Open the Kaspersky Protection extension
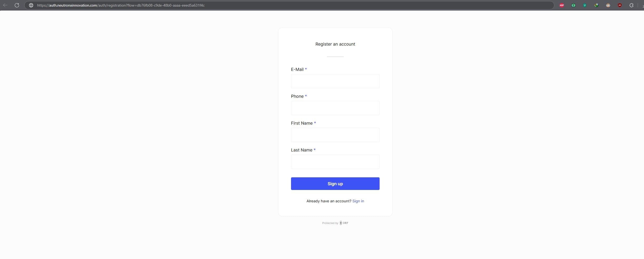The image size is (644, 259). click(585, 5)
